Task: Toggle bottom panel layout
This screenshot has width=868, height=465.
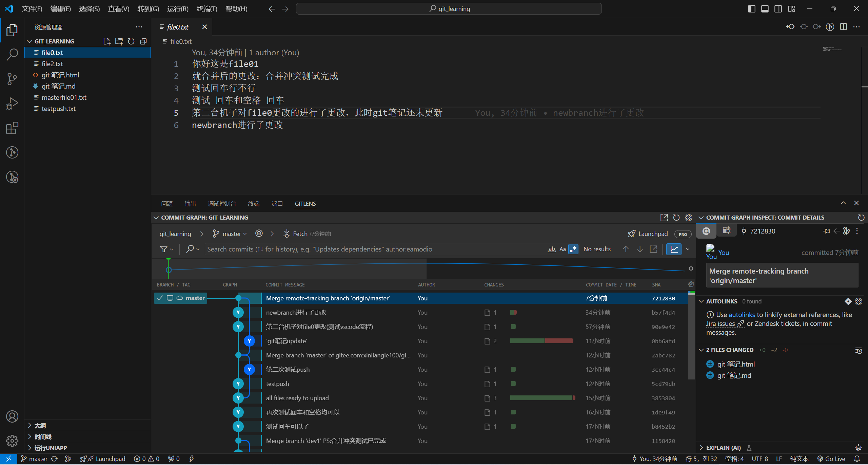Action: coord(765,9)
